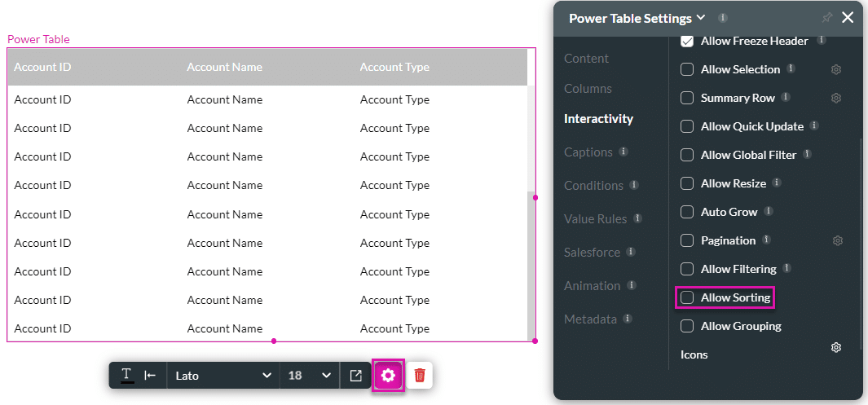Click the Power Table element label
Viewport: 868px width, 405px height.
coord(38,39)
